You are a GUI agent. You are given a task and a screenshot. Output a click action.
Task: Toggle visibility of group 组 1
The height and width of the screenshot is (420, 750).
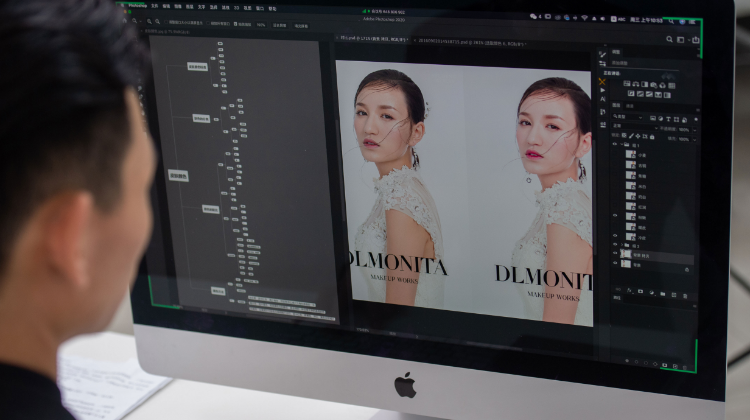pyautogui.click(x=615, y=144)
